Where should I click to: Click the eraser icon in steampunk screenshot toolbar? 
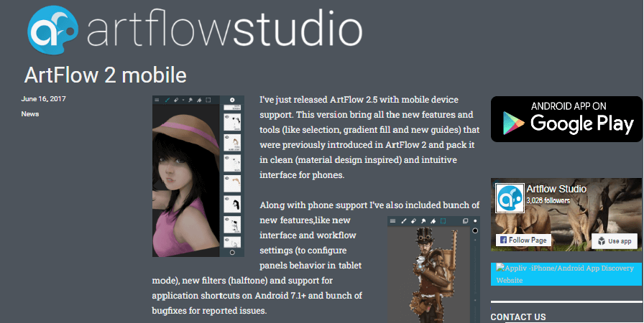413,221
